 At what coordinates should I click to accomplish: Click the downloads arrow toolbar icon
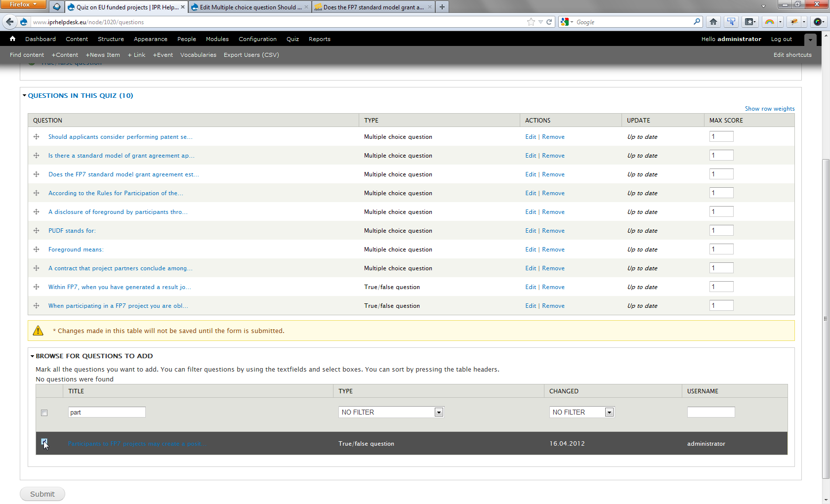click(x=731, y=22)
